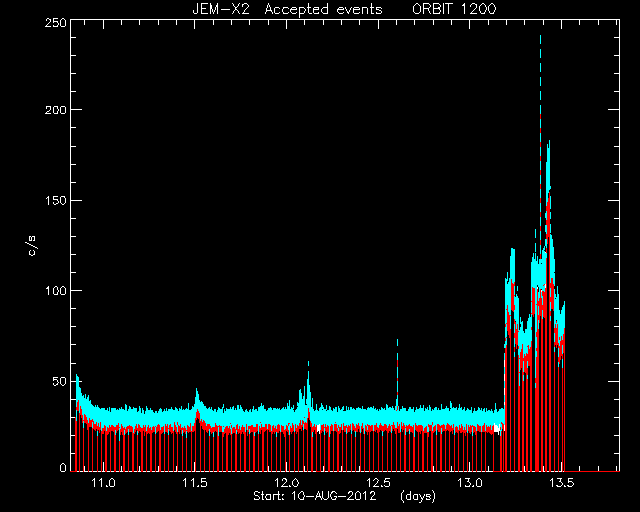
Task: Click the x-axis tick label 13.5
Action: tap(561, 483)
